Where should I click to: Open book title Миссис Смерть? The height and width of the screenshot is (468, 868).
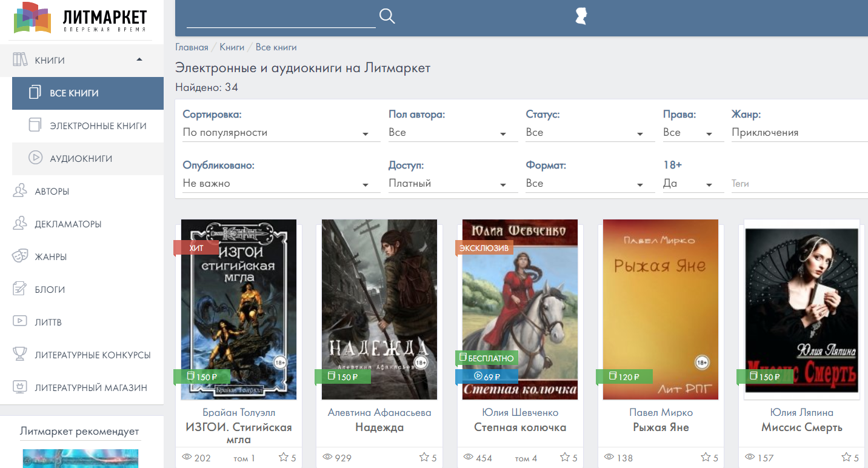tap(801, 427)
